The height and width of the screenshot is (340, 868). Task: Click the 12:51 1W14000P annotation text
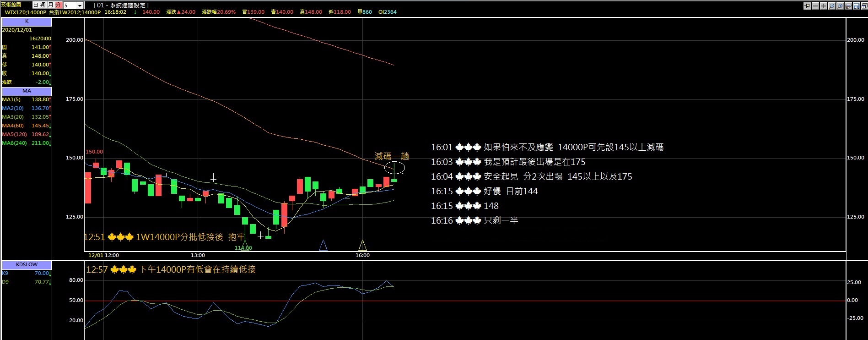[x=164, y=237]
